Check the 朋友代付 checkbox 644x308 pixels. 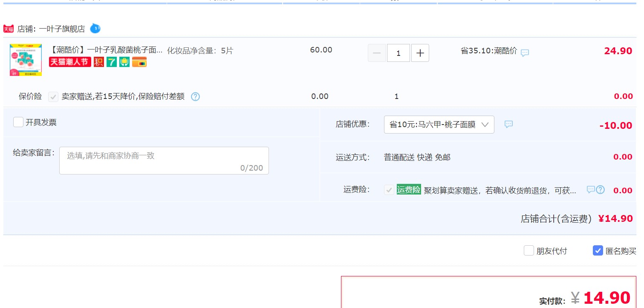click(x=529, y=251)
